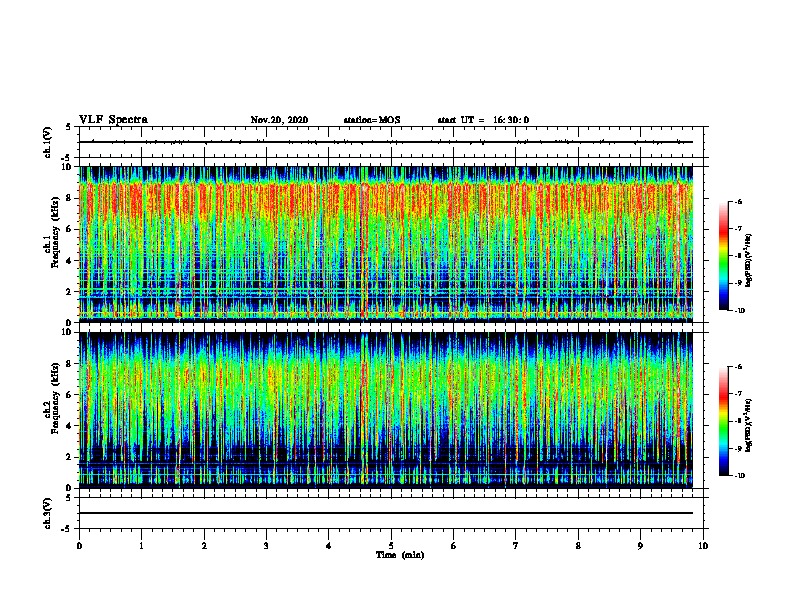Viewport: 792px width, 612px height.
Task: Click the upper color scale bar for ch.1
Action: click(723, 256)
